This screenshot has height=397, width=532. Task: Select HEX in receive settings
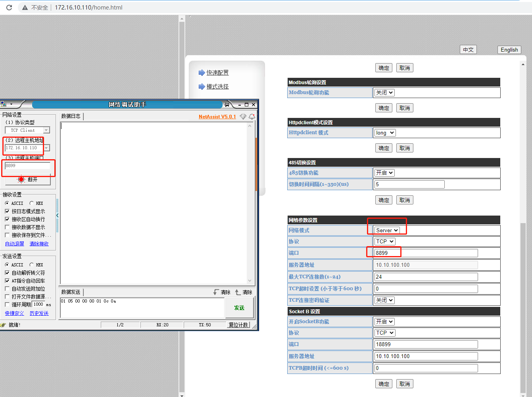click(32, 203)
